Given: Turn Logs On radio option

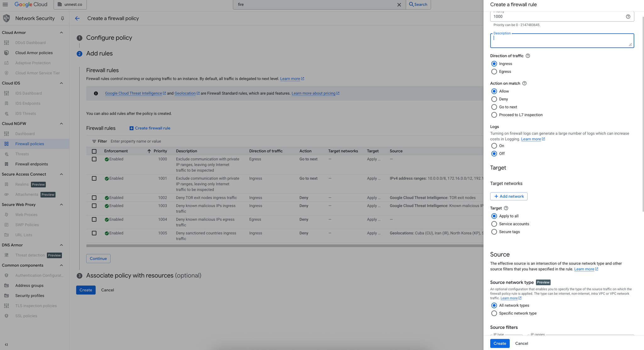Looking at the screenshot, I should coord(494,146).
